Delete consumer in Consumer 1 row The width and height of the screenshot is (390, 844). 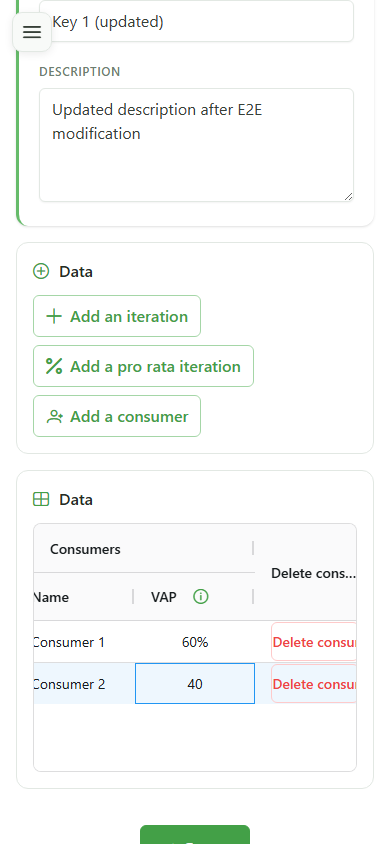314,642
